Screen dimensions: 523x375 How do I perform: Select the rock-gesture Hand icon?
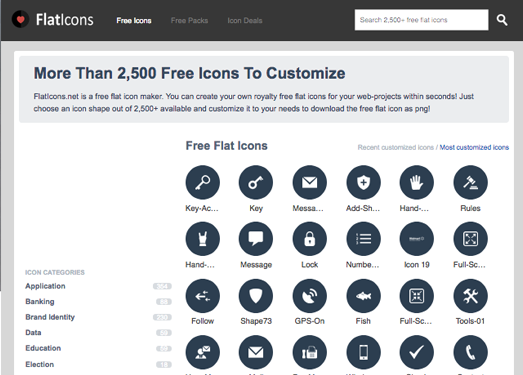(x=202, y=239)
